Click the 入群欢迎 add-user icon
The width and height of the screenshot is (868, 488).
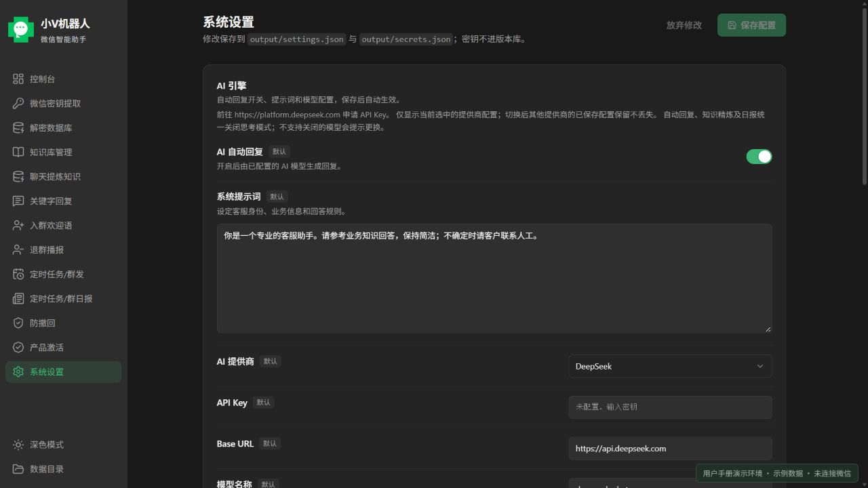[x=18, y=226]
